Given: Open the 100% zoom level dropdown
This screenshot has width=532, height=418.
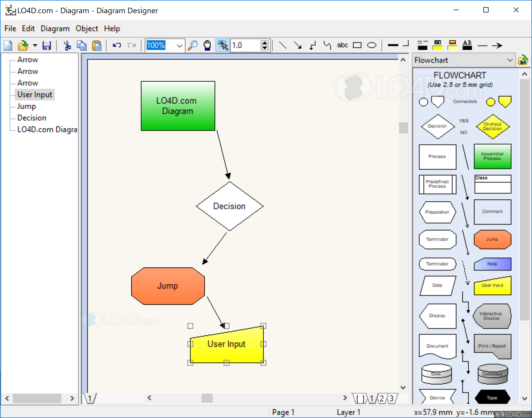Looking at the screenshot, I should click(x=179, y=46).
